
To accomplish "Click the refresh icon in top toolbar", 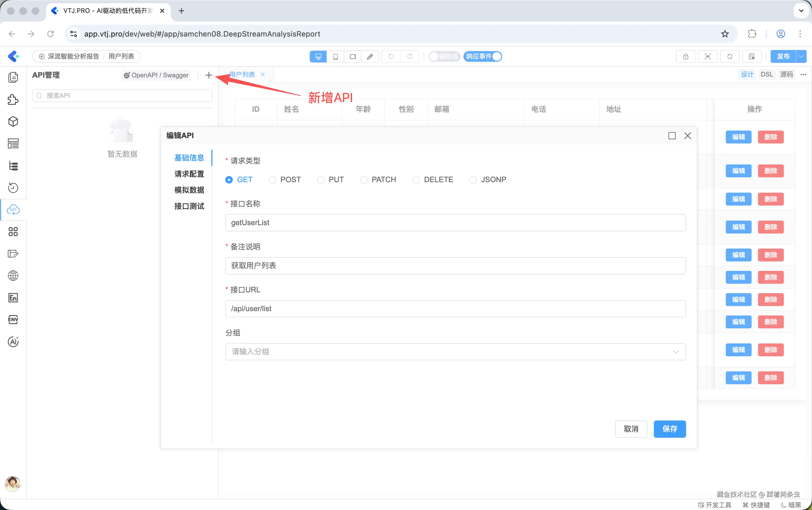I will click(729, 56).
